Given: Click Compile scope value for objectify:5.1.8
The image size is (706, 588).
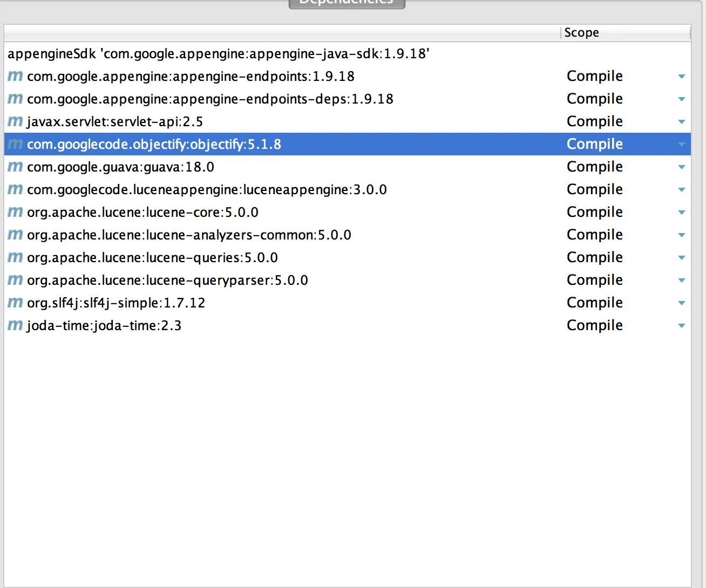Looking at the screenshot, I should 595,144.
